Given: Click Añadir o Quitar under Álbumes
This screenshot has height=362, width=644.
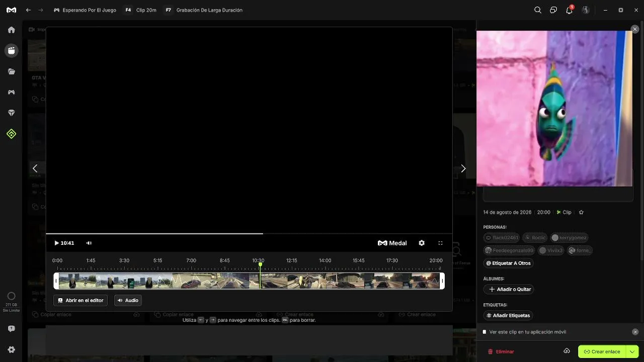Looking at the screenshot, I should [x=509, y=289].
